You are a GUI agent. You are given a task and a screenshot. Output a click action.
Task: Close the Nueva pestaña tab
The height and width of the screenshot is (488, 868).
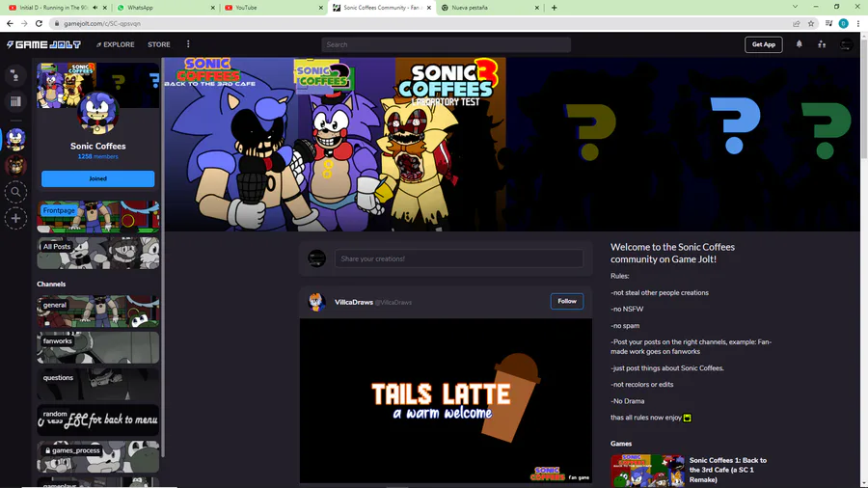(536, 8)
